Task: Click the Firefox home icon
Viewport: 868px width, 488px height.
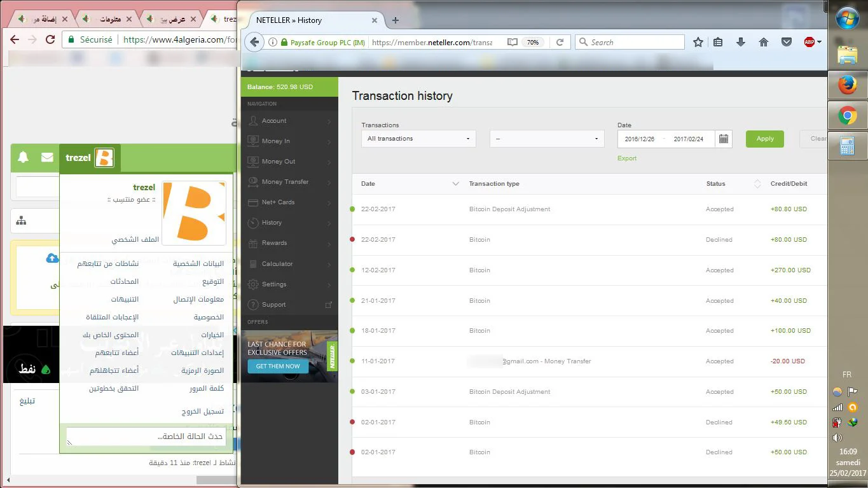Action: [x=764, y=42]
